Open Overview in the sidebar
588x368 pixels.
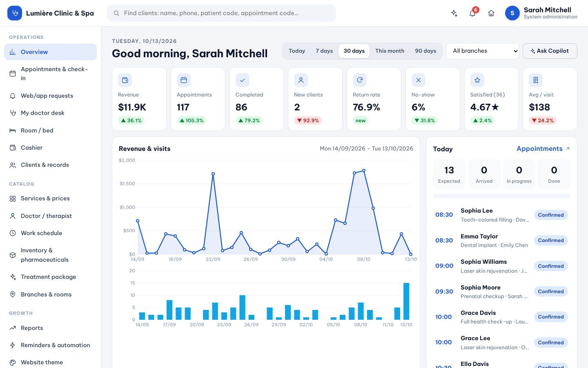point(50,52)
